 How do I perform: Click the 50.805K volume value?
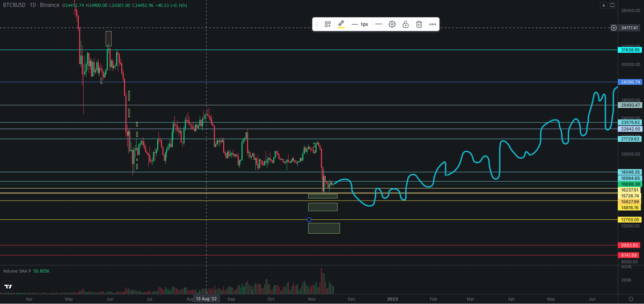click(41, 272)
